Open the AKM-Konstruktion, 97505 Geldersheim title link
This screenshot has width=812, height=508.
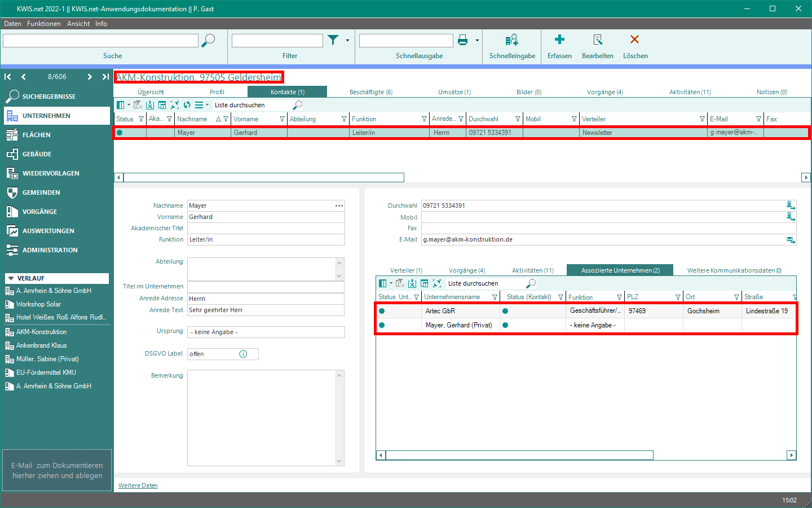tap(198, 77)
